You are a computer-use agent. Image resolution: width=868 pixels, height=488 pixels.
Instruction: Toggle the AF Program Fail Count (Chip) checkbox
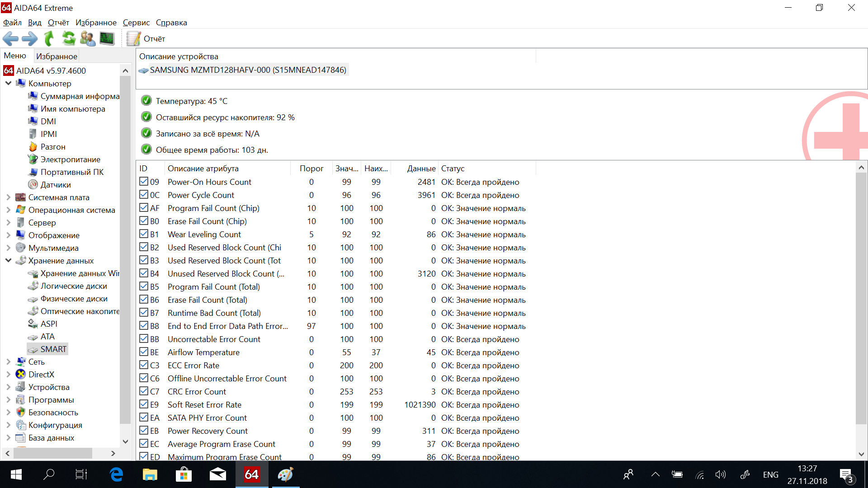pos(144,208)
